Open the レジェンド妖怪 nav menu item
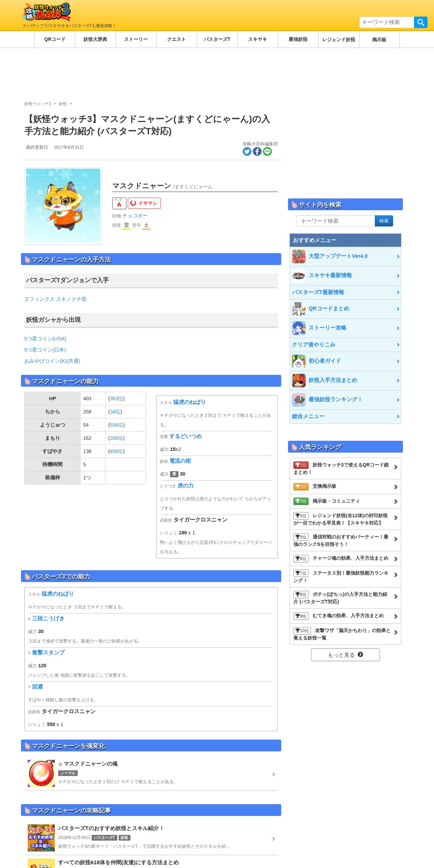434x868 pixels. click(x=339, y=40)
